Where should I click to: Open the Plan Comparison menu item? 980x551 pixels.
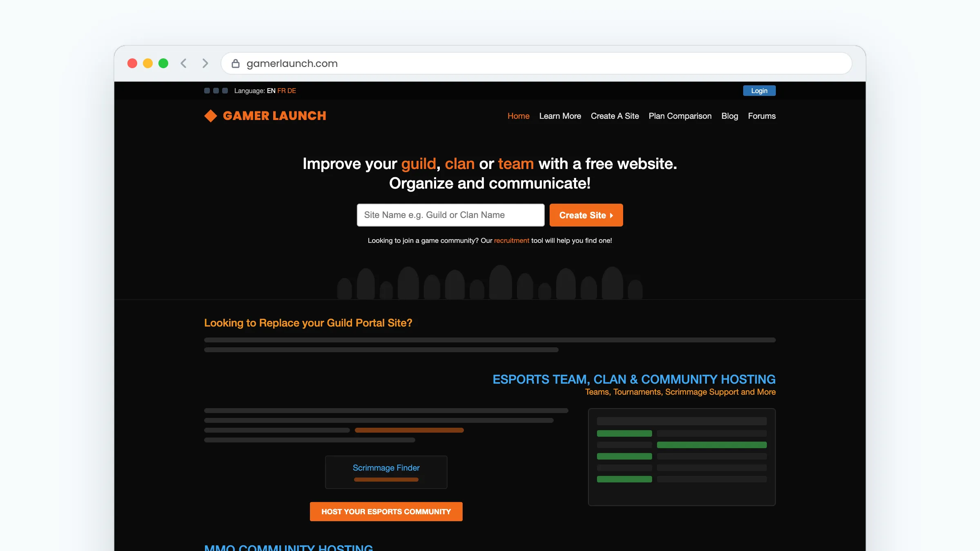680,116
